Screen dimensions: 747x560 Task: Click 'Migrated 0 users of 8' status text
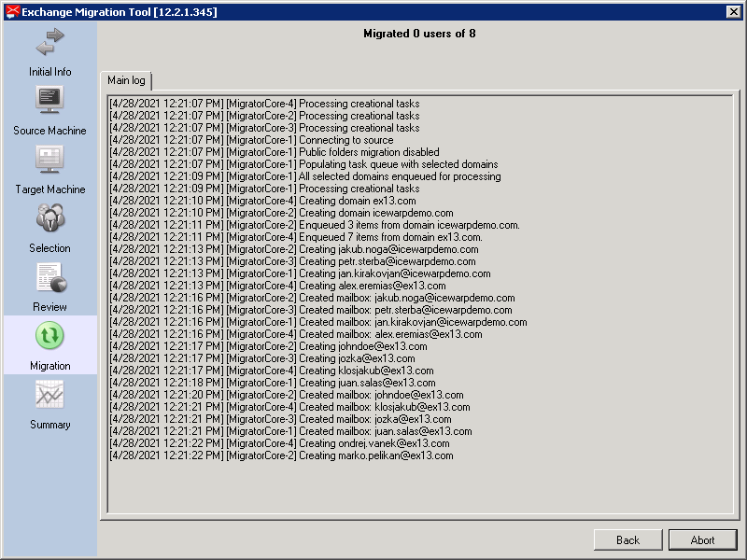pos(419,34)
